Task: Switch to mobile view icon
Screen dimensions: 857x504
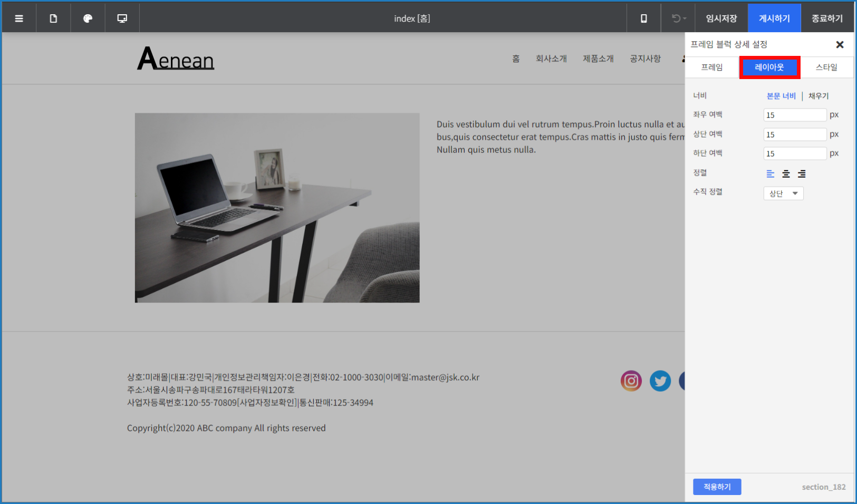Action: point(643,18)
